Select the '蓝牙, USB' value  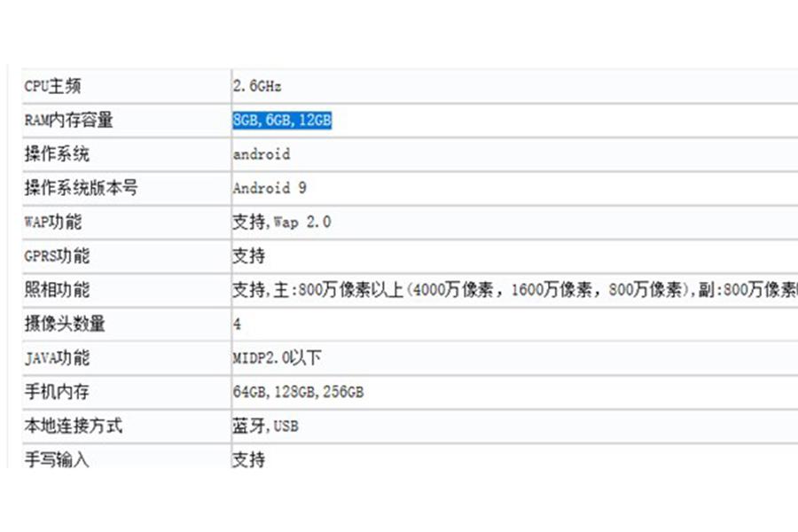[x=266, y=426]
